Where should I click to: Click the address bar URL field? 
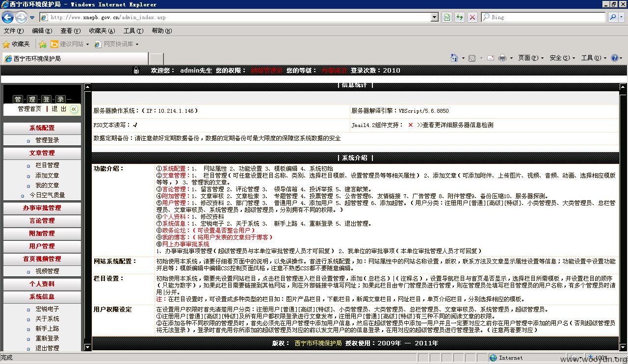coord(235,17)
